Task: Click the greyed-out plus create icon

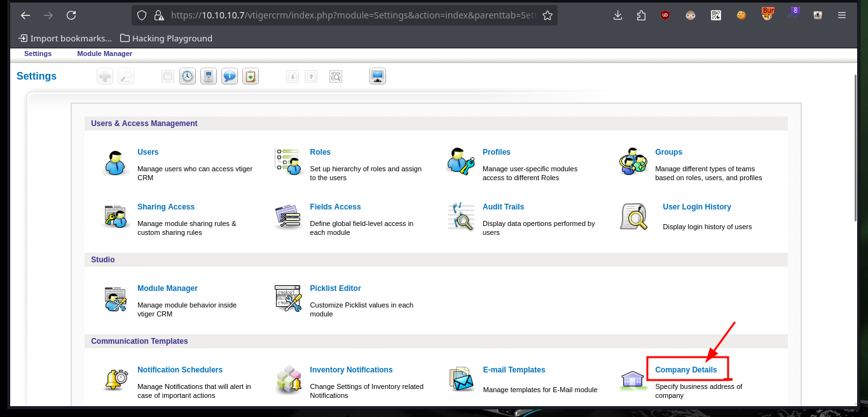Action: 105,76
